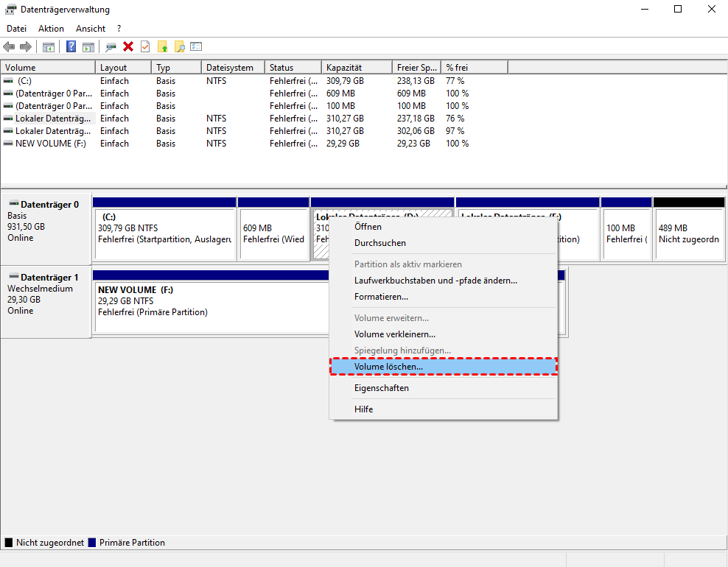Screen dimensions: 728x567
Task: Click the disk icon next to Datenträger 1
Action: coord(14,277)
